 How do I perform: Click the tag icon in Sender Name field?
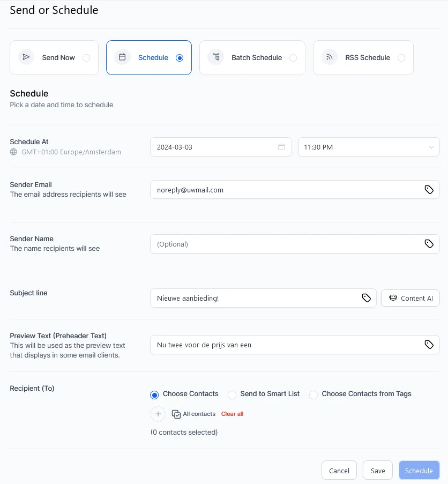point(429,244)
